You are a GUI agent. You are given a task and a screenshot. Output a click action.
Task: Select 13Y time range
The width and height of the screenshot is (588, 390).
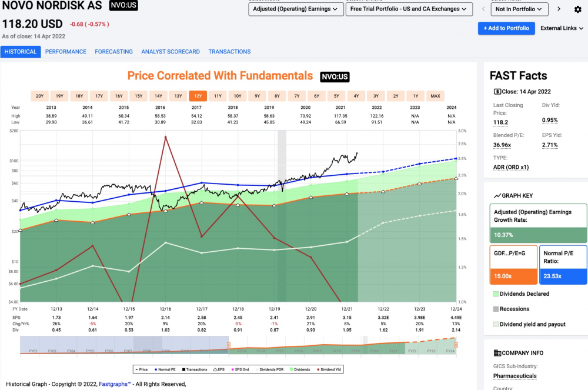point(178,96)
